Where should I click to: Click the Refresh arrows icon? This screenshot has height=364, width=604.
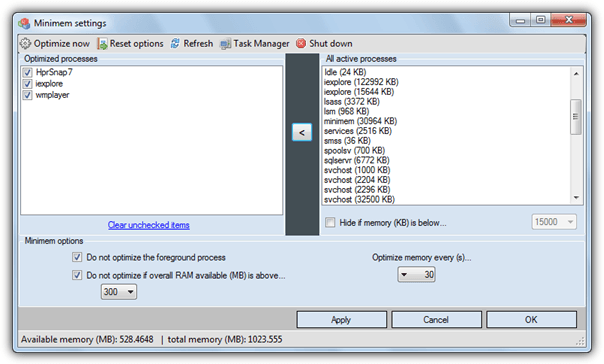[175, 44]
